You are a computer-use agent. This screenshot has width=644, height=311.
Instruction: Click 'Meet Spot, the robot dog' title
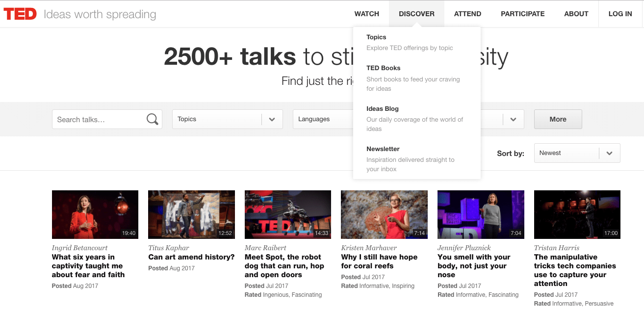point(284,266)
